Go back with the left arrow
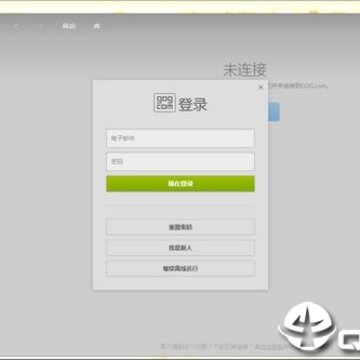The image size is (360, 360). pyautogui.click(x=17, y=27)
